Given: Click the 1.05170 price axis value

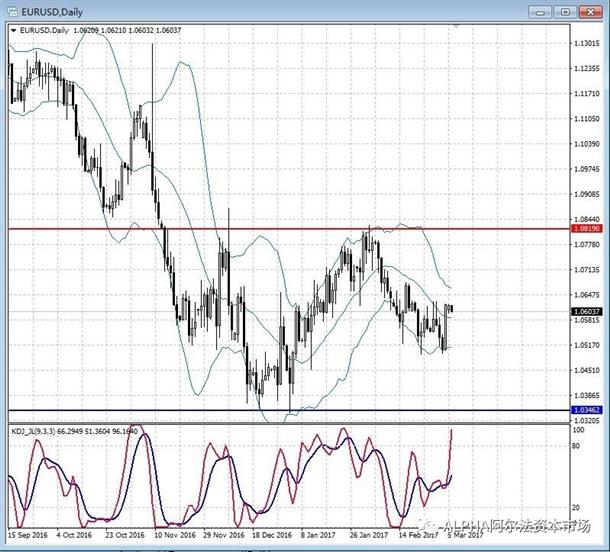Looking at the screenshot, I should (587, 345).
